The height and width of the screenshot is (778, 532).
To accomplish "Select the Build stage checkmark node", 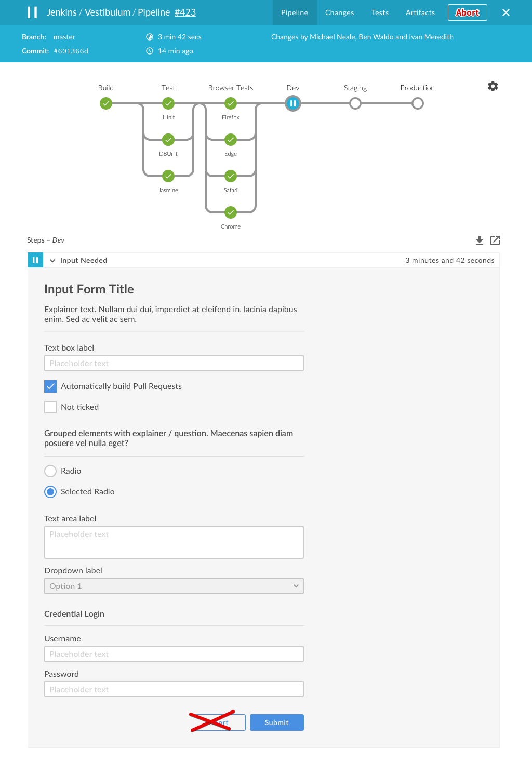I will 106,103.
